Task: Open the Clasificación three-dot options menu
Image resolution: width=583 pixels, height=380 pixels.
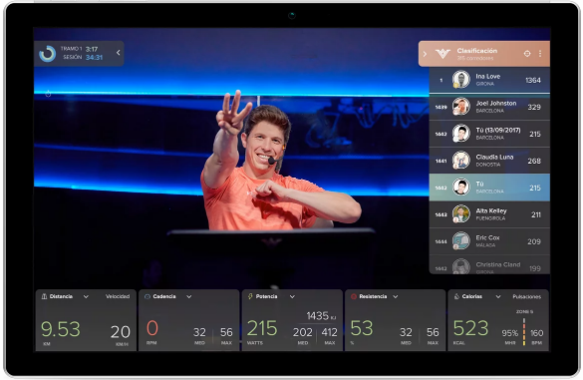Action: 540,54
